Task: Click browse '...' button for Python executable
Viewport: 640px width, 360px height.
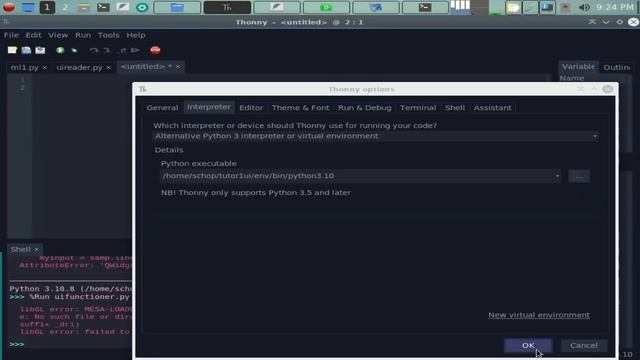Action: coord(579,176)
